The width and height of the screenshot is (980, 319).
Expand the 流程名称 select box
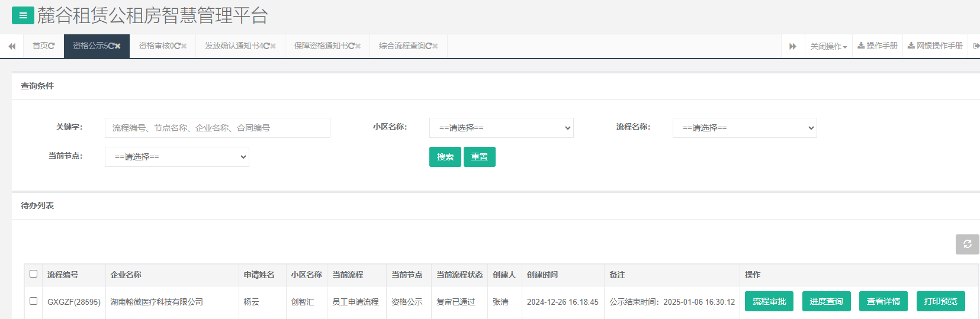tap(744, 128)
